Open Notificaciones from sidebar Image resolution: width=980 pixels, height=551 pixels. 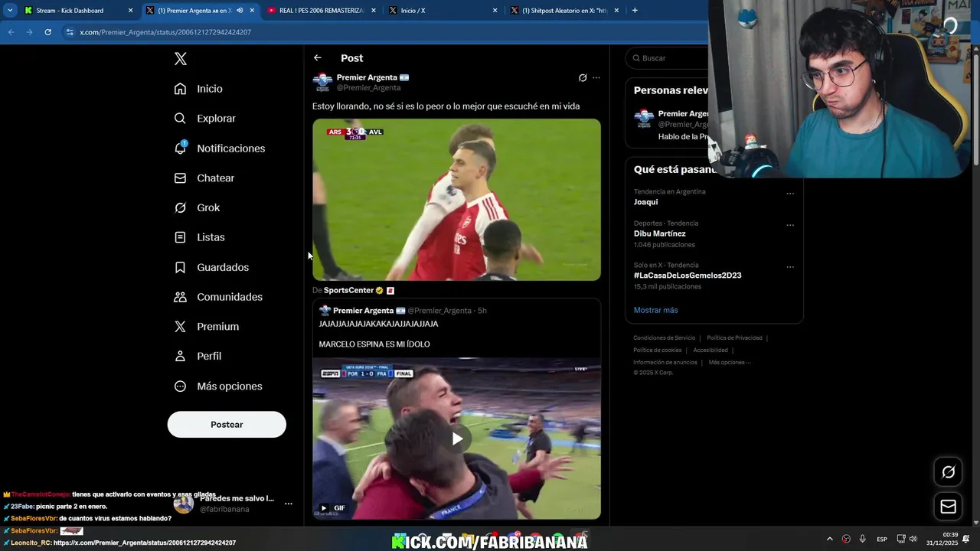(219, 148)
